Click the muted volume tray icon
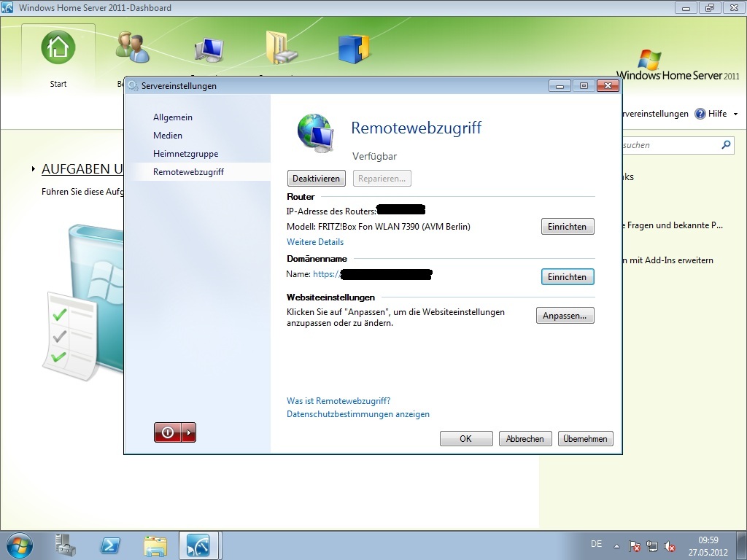The width and height of the screenshot is (747, 560). tap(670, 546)
